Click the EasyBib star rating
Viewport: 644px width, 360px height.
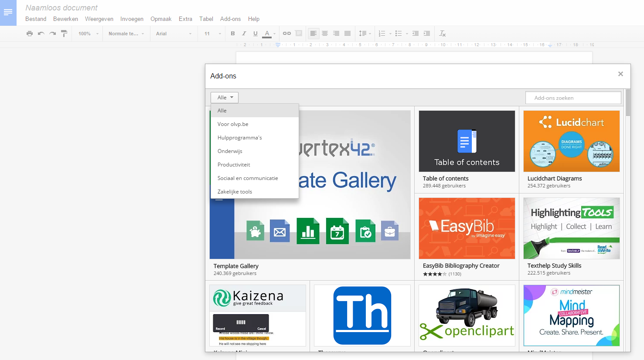coord(435,274)
